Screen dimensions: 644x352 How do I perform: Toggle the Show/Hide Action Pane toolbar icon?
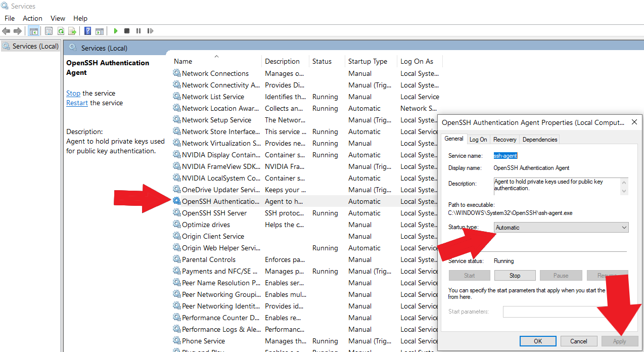click(x=100, y=31)
